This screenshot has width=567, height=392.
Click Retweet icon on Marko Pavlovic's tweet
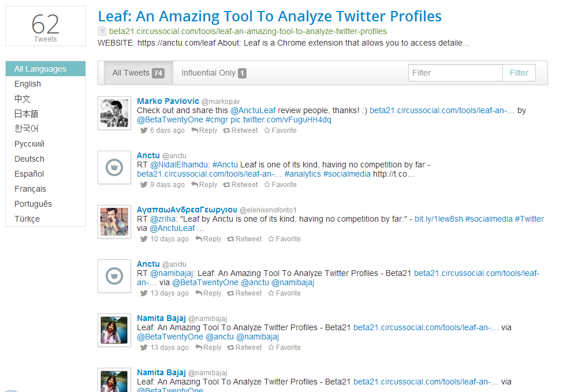(227, 130)
